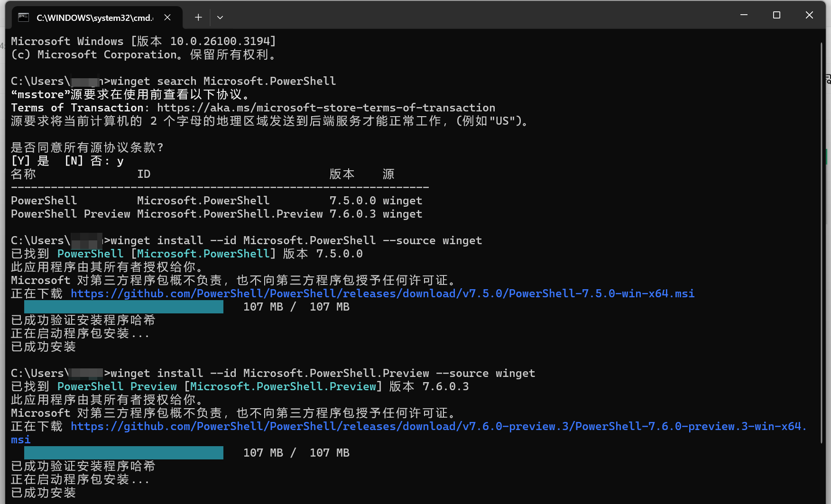This screenshot has width=831, height=504.
Task: Click version 7.6.0.3 in results table
Action: (x=352, y=214)
